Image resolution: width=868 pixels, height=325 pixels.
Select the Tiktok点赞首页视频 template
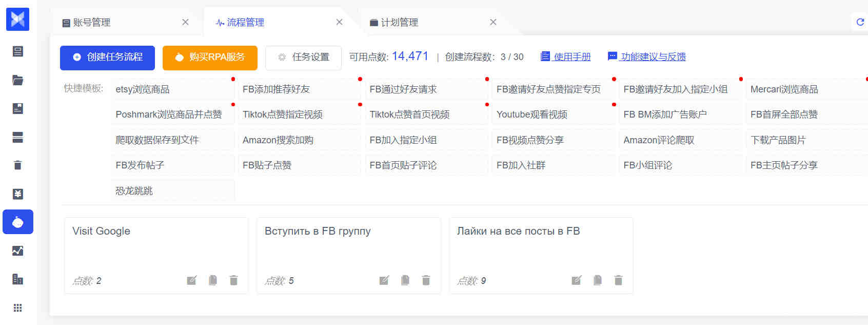(x=427, y=114)
